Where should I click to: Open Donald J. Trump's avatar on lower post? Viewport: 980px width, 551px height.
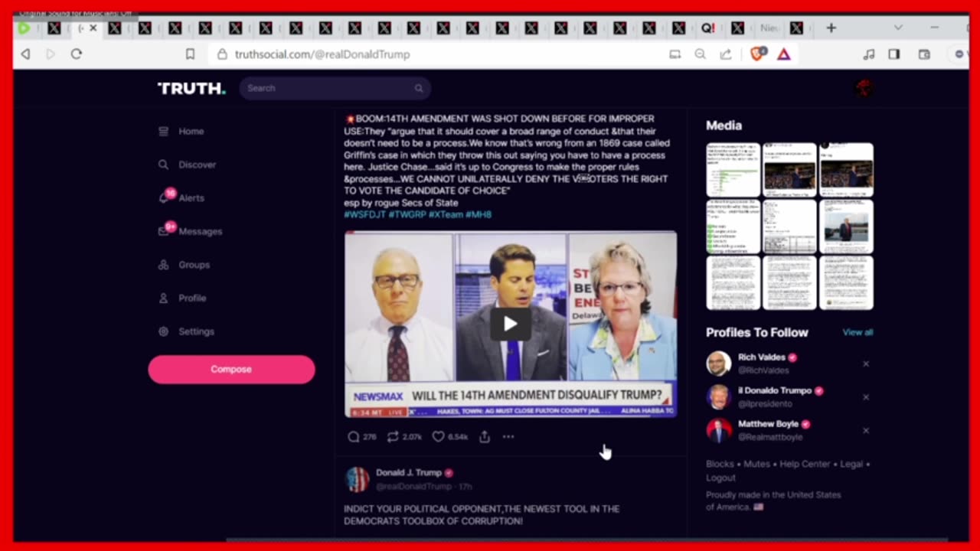pos(357,479)
